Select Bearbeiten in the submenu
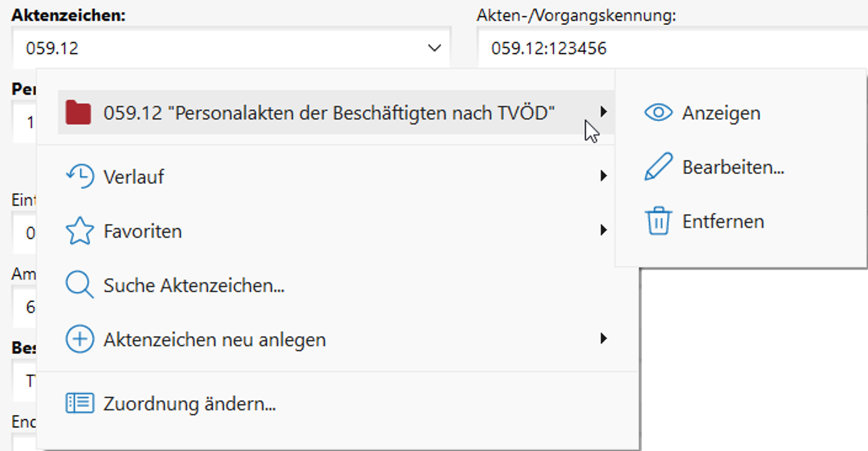The height and width of the screenshot is (451, 868). (733, 168)
